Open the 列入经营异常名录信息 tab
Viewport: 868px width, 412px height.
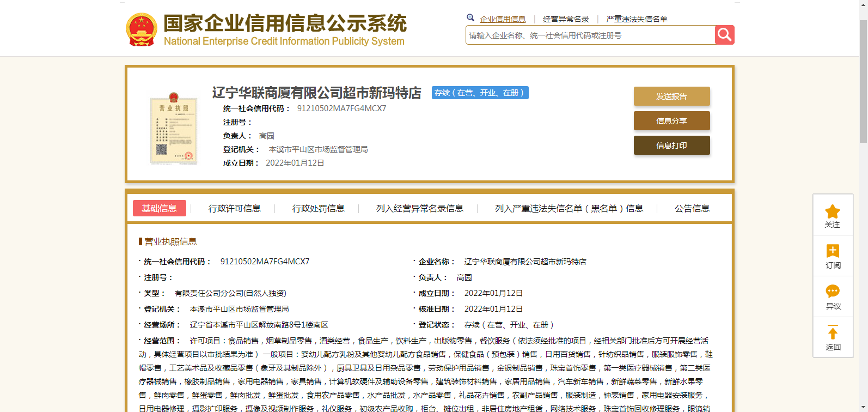pyautogui.click(x=420, y=208)
